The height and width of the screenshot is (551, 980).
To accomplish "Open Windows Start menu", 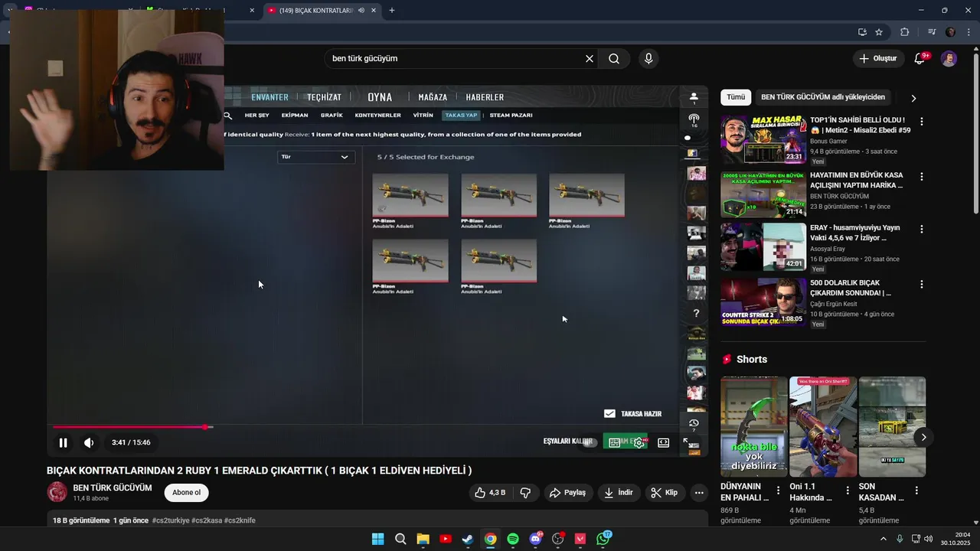I will pyautogui.click(x=377, y=539).
